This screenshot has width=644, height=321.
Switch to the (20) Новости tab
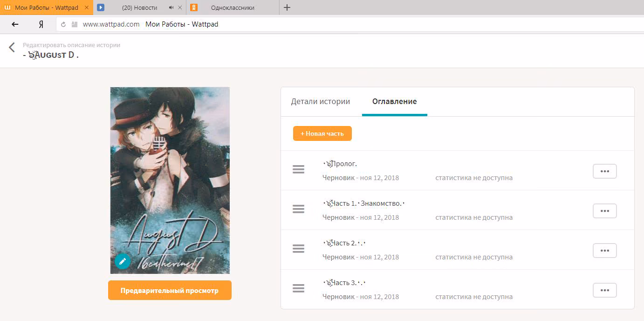click(x=139, y=7)
